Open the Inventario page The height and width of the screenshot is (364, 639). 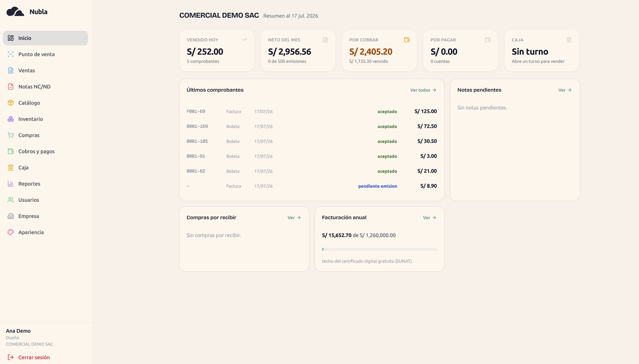point(45,119)
